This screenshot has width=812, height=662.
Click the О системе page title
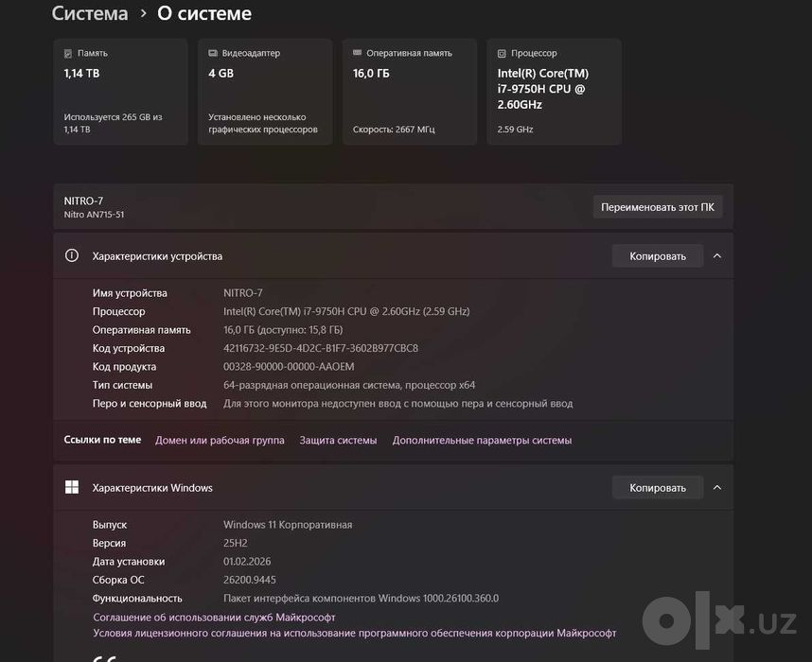(204, 13)
